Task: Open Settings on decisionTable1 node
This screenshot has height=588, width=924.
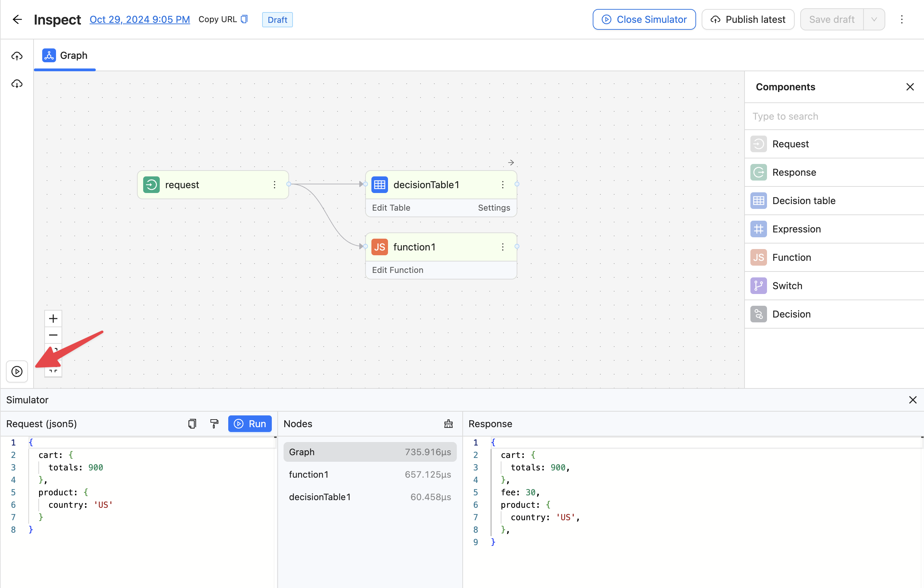Action: tap(494, 208)
